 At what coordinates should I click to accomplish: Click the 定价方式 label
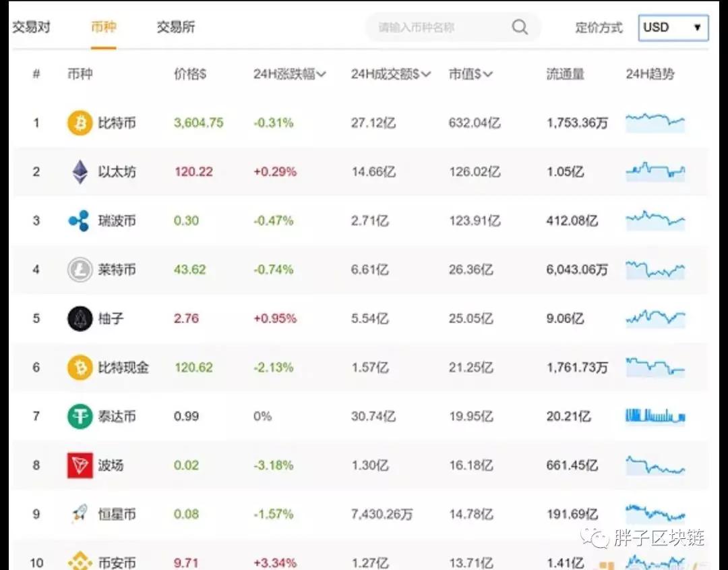click(599, 28)
